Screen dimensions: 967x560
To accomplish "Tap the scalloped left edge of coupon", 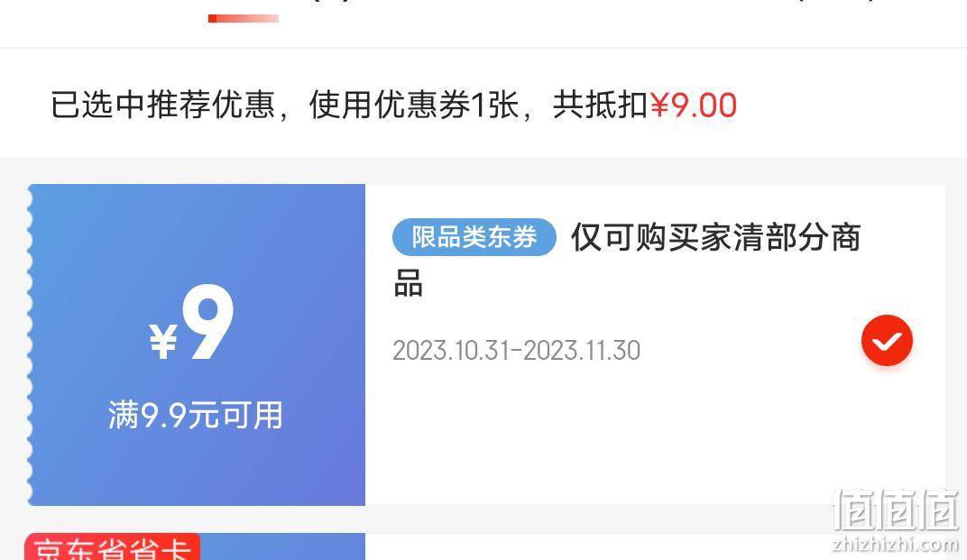I will tap(30, 344).
